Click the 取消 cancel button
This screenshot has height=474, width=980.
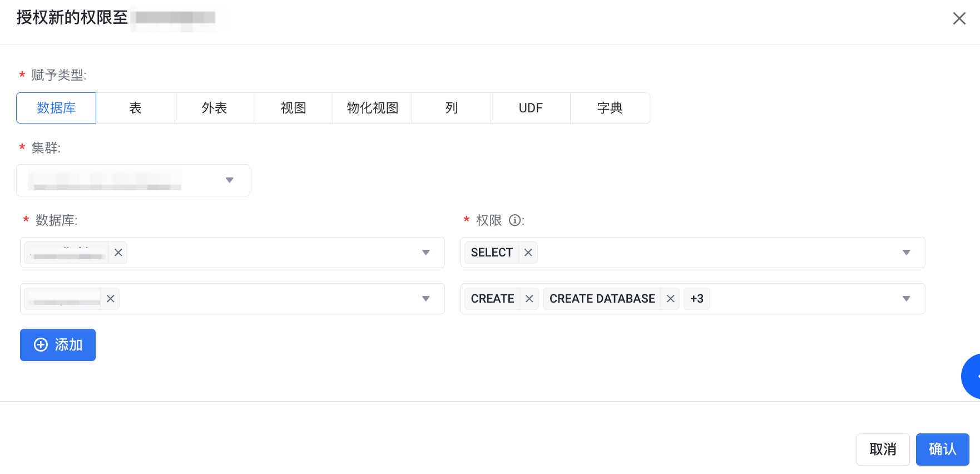[883, 449]
